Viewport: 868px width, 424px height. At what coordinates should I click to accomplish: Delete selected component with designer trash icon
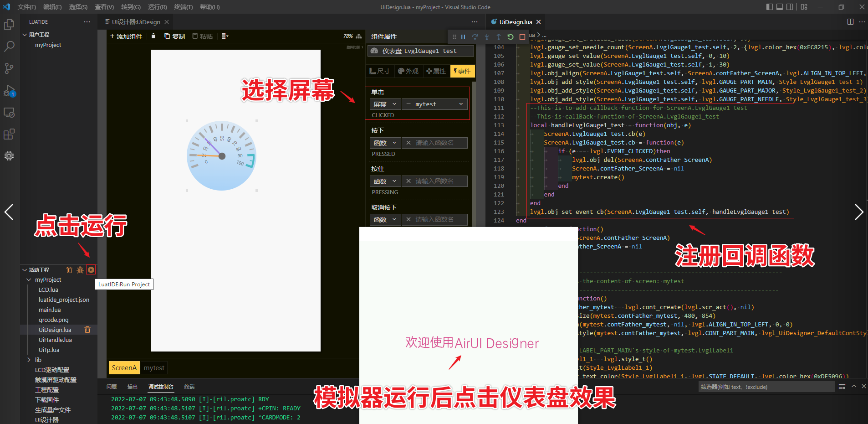coord(153,36)
